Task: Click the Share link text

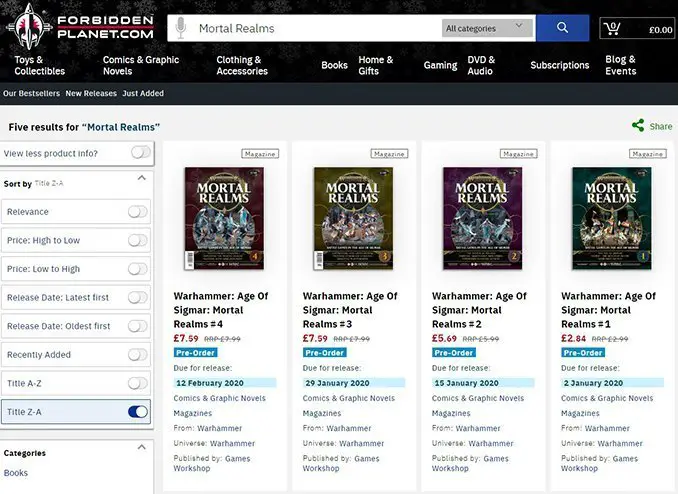Action: [661, 126]
